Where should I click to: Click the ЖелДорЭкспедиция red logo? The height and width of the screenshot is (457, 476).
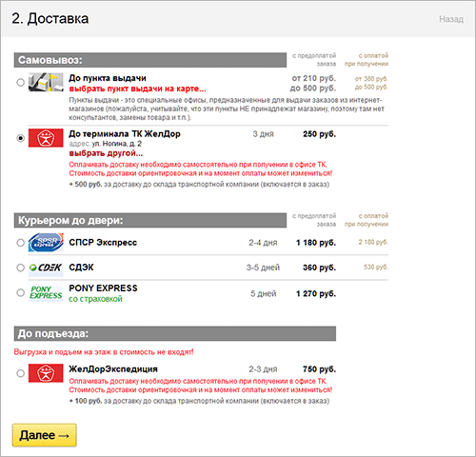click(x=46, y=373)
